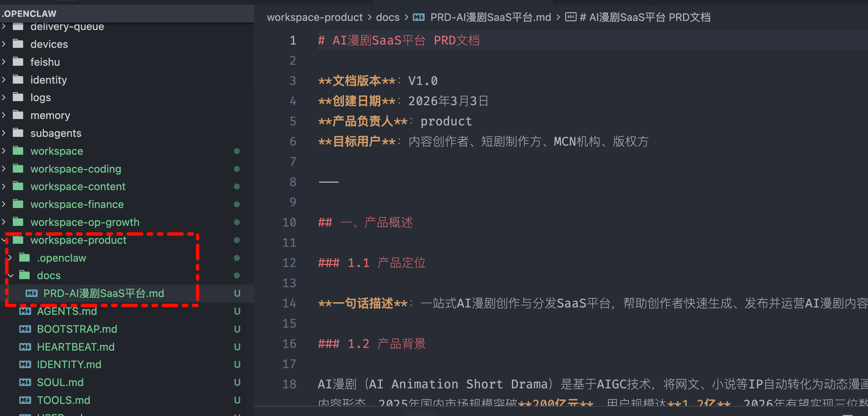Click the green folder icon of workspace-coding
Viewport: 868px width, 416px height.
pyautogui.click(x=18, y=169)
